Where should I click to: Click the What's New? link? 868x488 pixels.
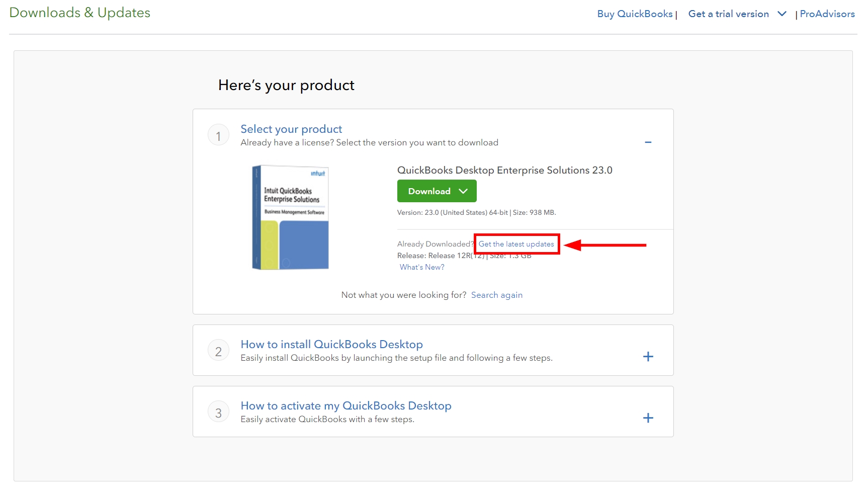click(x=421, y=267)
